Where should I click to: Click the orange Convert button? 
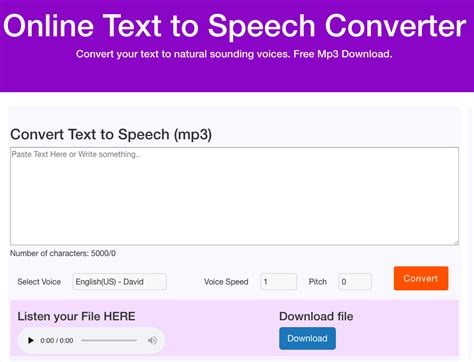421,278
